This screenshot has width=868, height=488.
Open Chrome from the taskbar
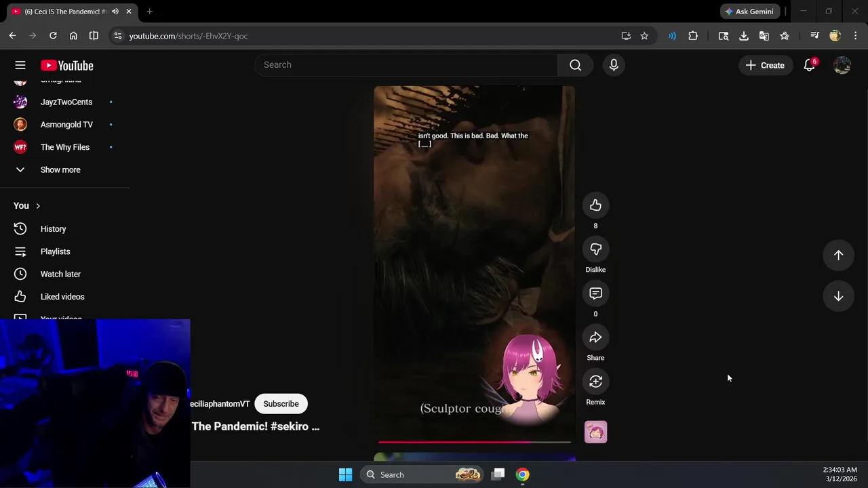coord(522,474)
